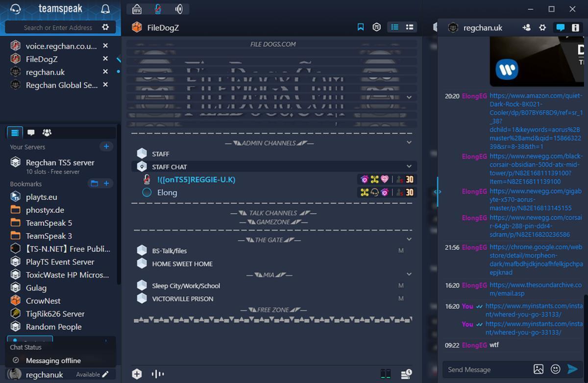The image size is (588, 383).
Task: Switch to the contacts tab
Action: click(47, 132)
